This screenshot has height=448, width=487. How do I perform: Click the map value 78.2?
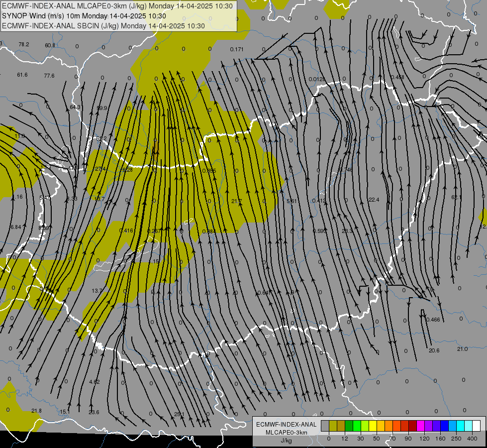(x=23, y=44)
